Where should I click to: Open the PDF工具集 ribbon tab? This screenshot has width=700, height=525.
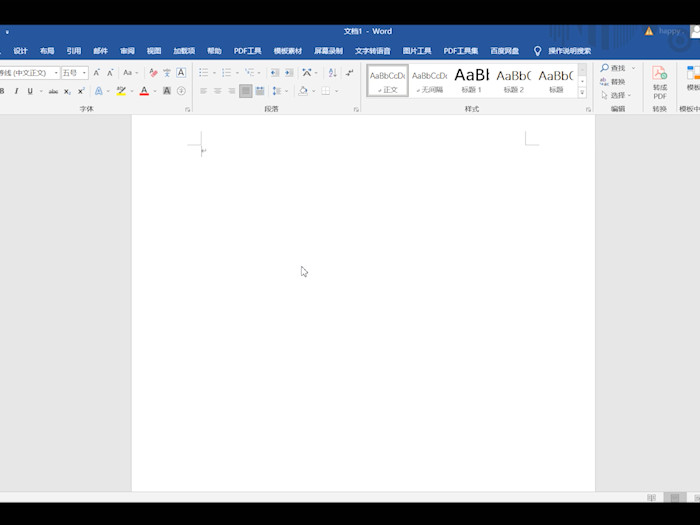pyautogui.click(x=461, y=51)
